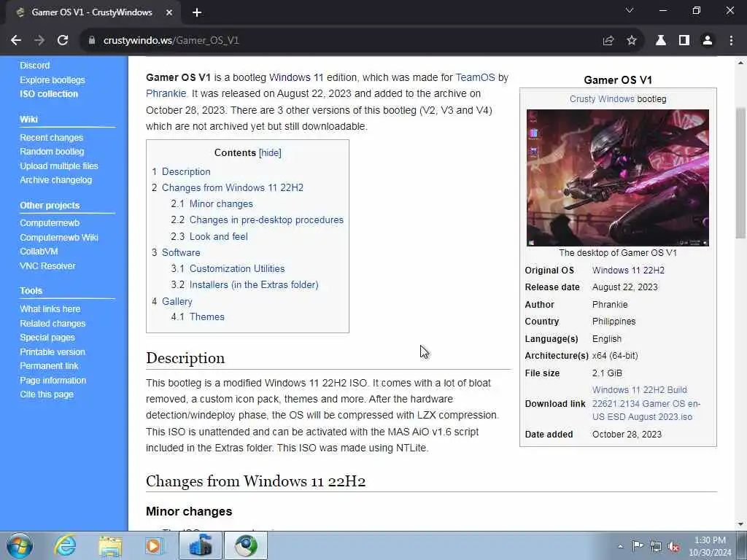Image resolution: width=747 pixels, height=560 pixels.
Task: Open the Windows 11 article link
Action: point(296,77)
